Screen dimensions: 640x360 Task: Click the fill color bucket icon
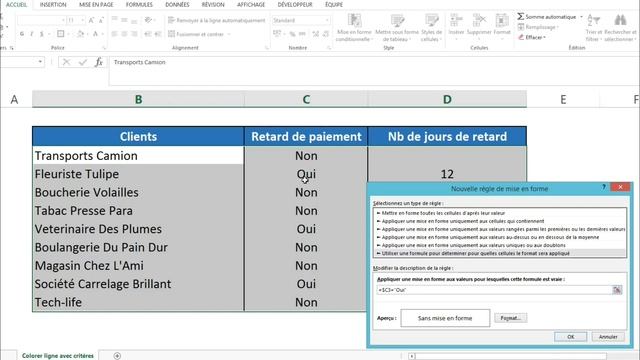pyautogui.click(x=80, y=34)
